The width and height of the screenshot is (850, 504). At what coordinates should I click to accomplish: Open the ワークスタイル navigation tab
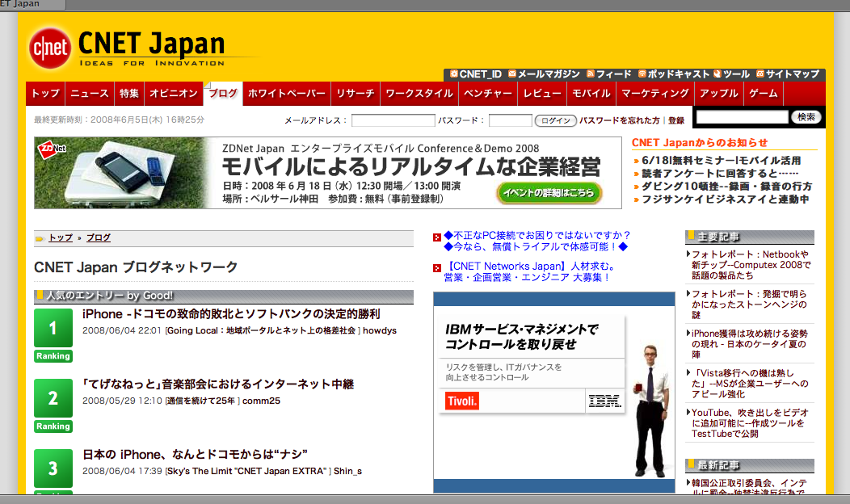pos(419,93)
